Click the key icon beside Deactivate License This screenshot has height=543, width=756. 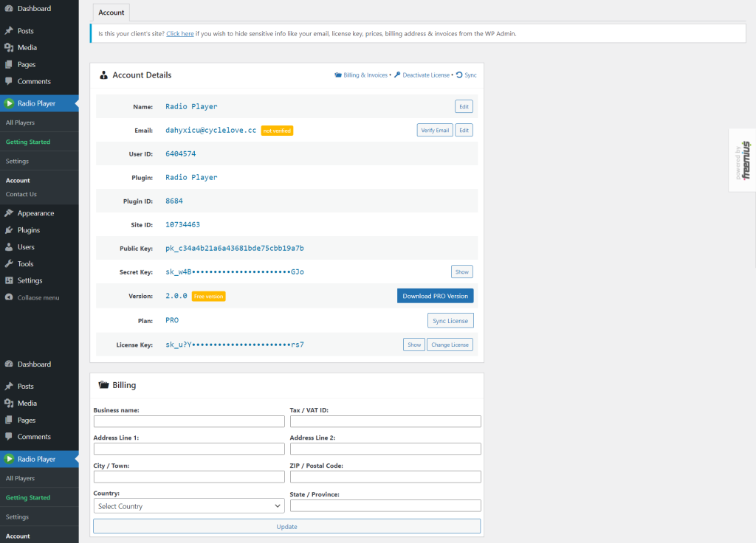click(x=397, y=75)
